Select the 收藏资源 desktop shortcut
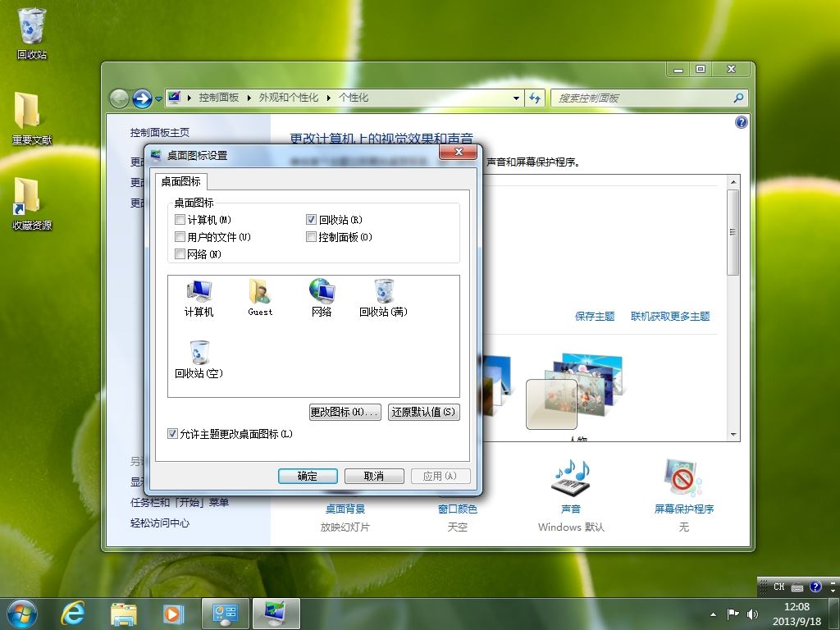The width and height of the screenshot is (840, 630). pyautogui.click(x=32, y=204)
